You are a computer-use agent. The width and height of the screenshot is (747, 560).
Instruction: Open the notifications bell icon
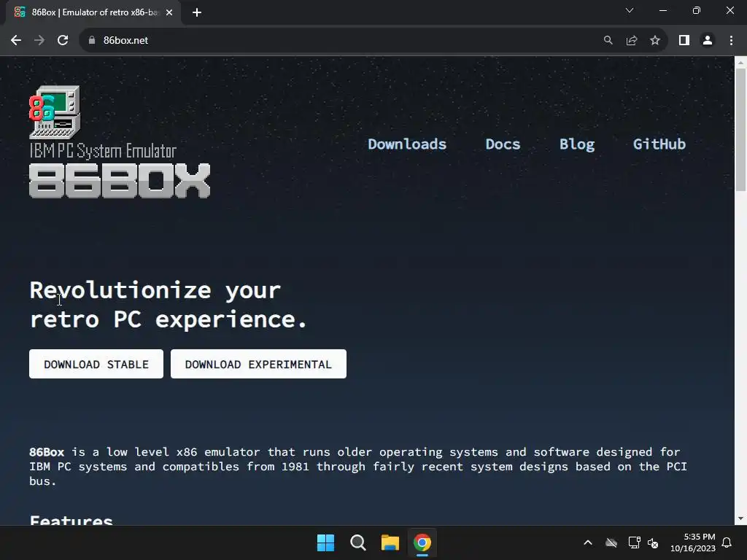tap(727, 542)
